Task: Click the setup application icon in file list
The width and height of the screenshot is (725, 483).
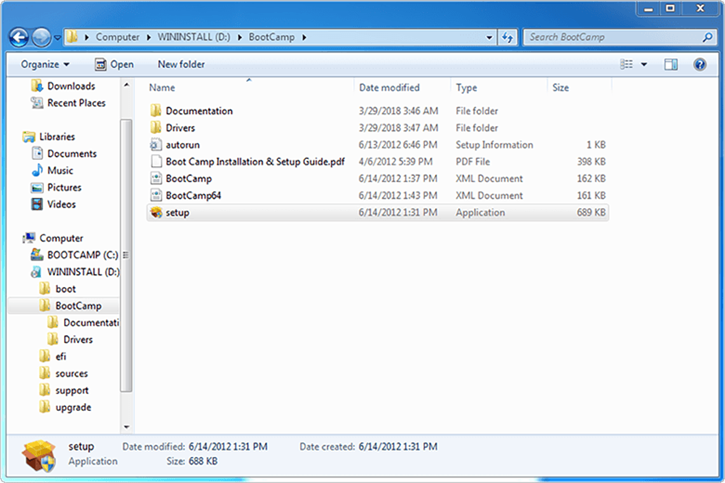Action: click(x=156, y=212)
